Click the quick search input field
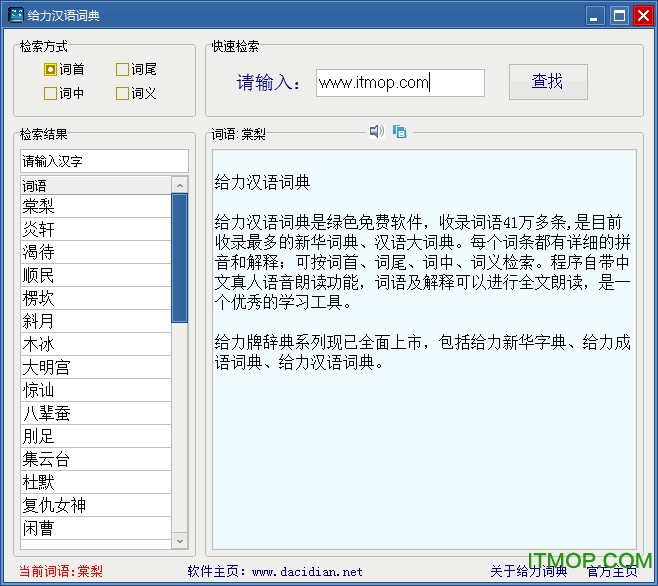 [400, 83]
